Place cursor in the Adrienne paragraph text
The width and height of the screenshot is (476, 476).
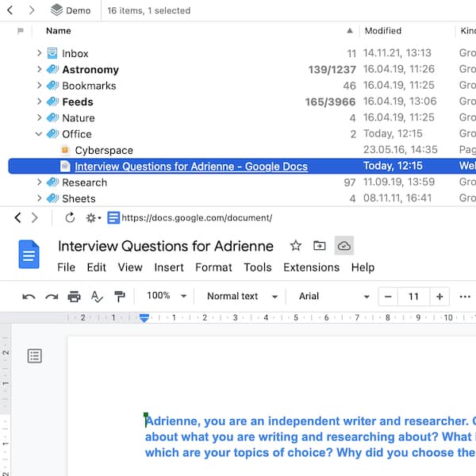click(x=310, y=436)
